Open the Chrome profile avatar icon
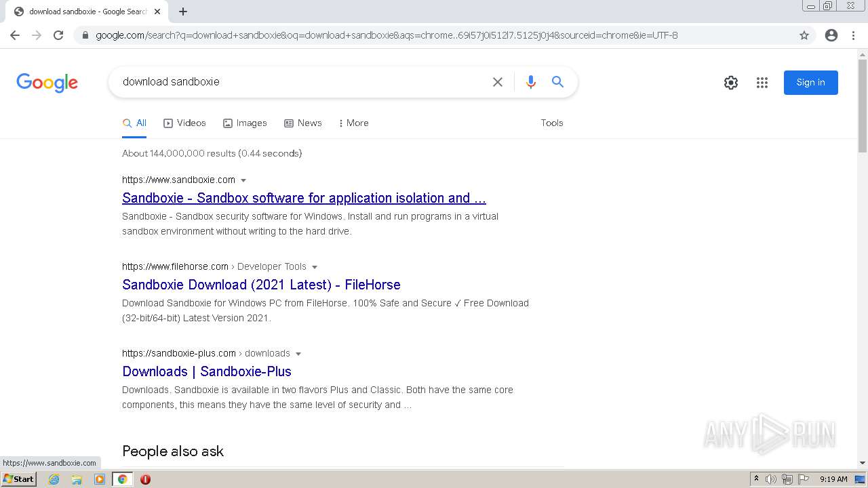Screen dimensions: 868x488 [x=831, y=35]
